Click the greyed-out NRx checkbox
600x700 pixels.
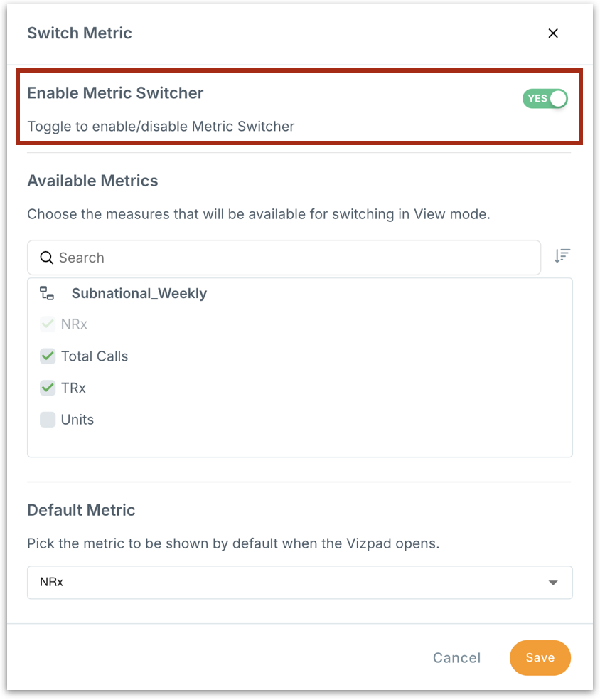48,324
